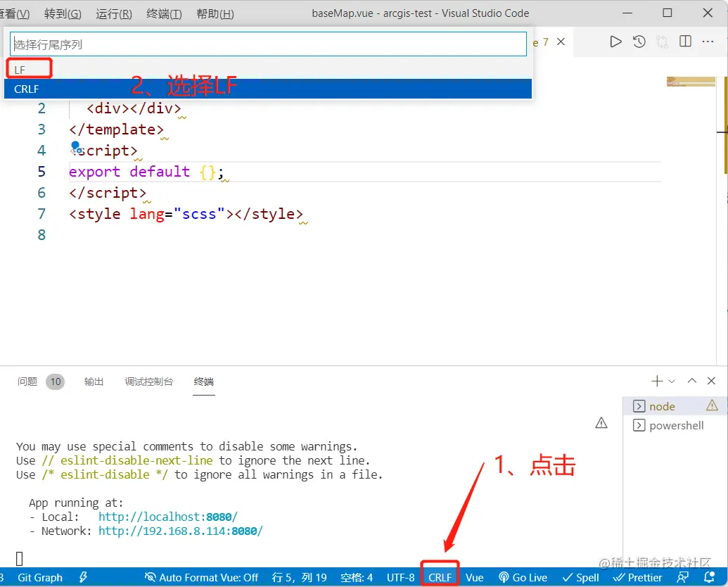Click Prettier status bar item
728x587 pixels.
(637, 577)
